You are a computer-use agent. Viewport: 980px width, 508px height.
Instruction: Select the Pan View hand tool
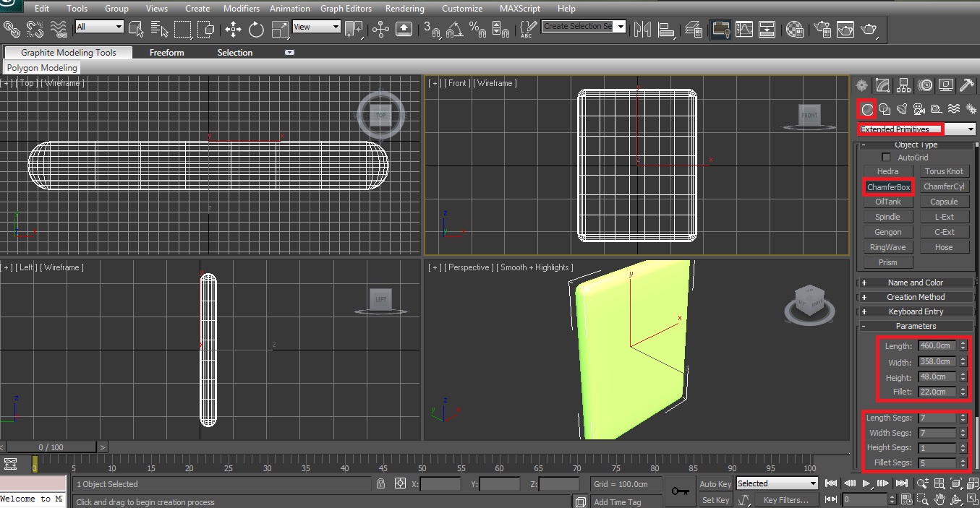pos(939,499)
